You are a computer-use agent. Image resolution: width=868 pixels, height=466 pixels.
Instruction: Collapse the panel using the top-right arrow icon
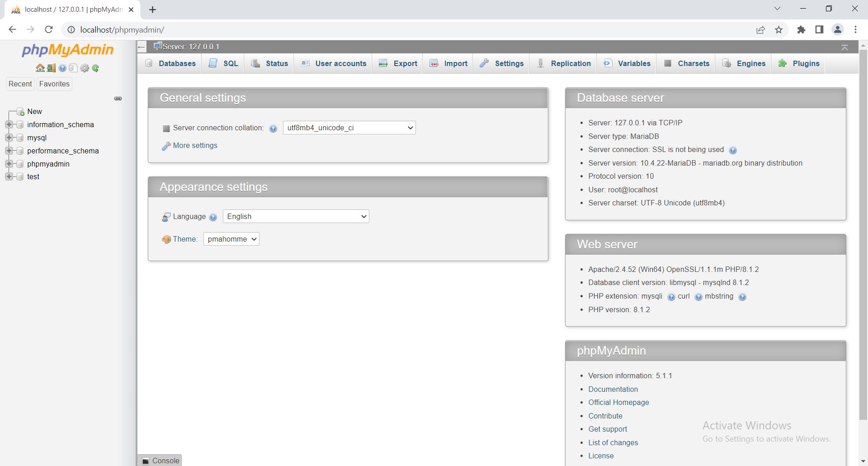click(x=844, y=47)
